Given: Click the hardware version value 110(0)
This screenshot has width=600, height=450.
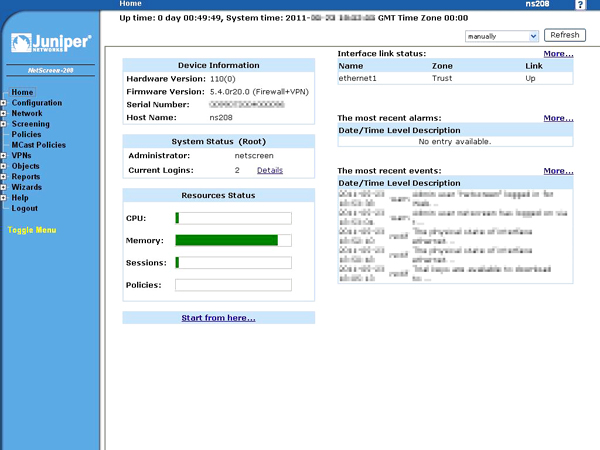Looking at the screenshot, I should (x=223, y=79).
